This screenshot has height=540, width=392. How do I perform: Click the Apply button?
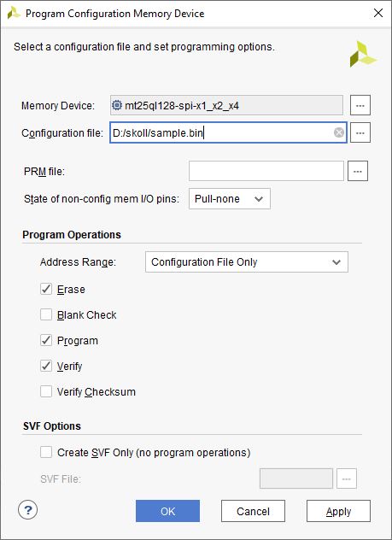tap(338, 511)
